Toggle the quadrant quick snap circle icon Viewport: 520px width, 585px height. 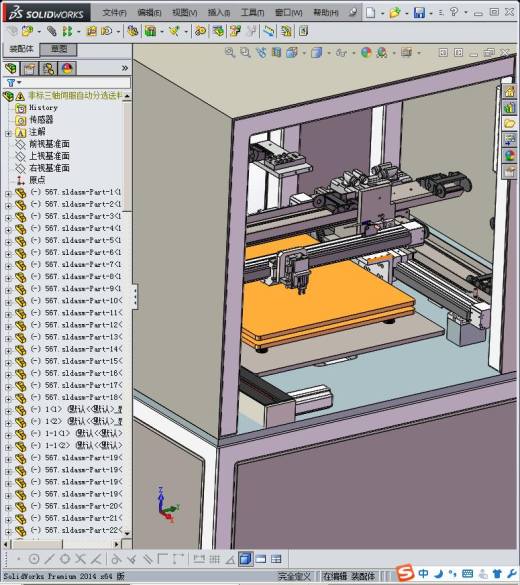pos(65,559)
